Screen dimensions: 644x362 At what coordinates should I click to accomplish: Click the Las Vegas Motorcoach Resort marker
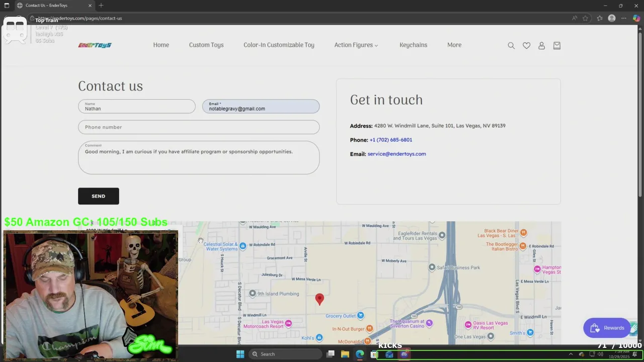tap(288, 323)
